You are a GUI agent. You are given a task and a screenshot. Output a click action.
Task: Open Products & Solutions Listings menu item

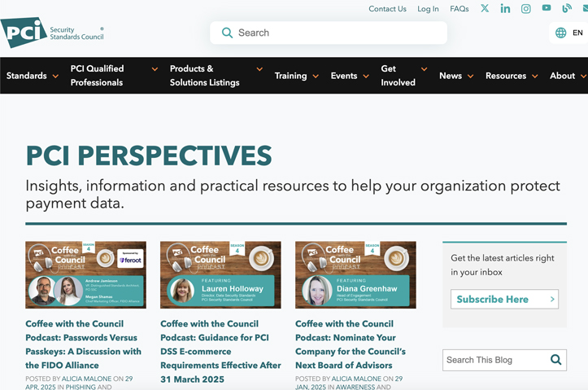[x=205, y=76]
